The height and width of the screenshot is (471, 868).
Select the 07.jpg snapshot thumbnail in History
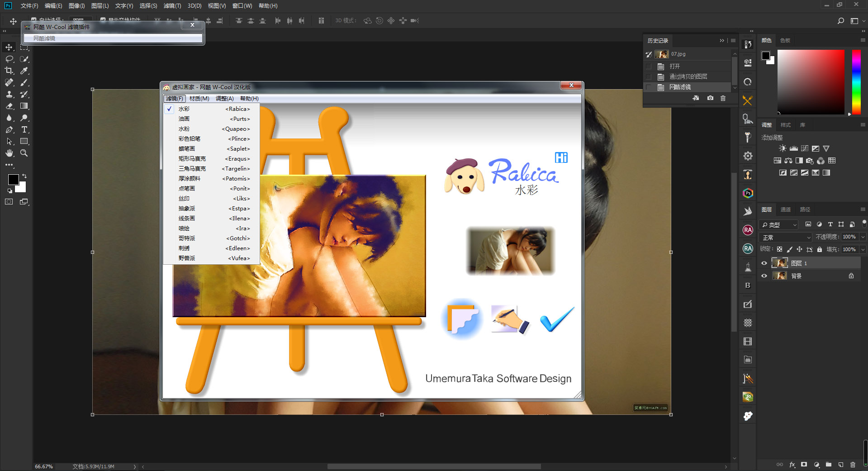tap(662, 54)
